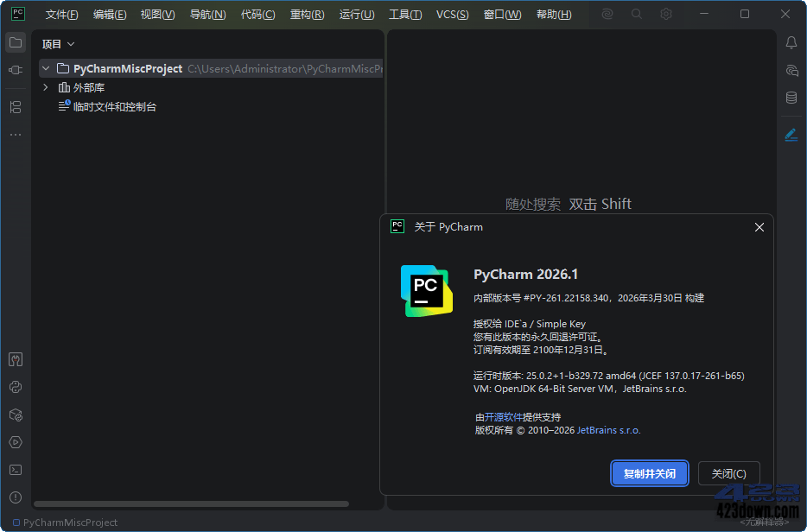This screenshot has width=807, height=532.
Task: Click the JetBrains s.r.o. copyright link
Action: coord(607,430)
